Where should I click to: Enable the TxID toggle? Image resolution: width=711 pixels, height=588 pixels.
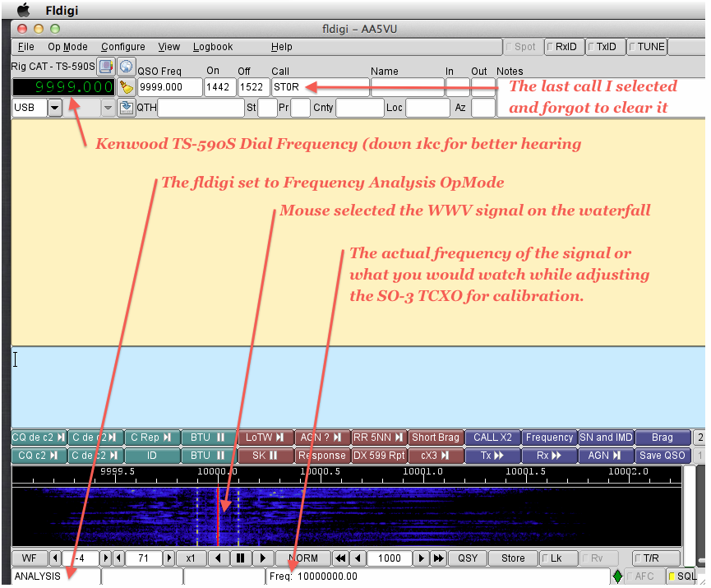(605, 47)
